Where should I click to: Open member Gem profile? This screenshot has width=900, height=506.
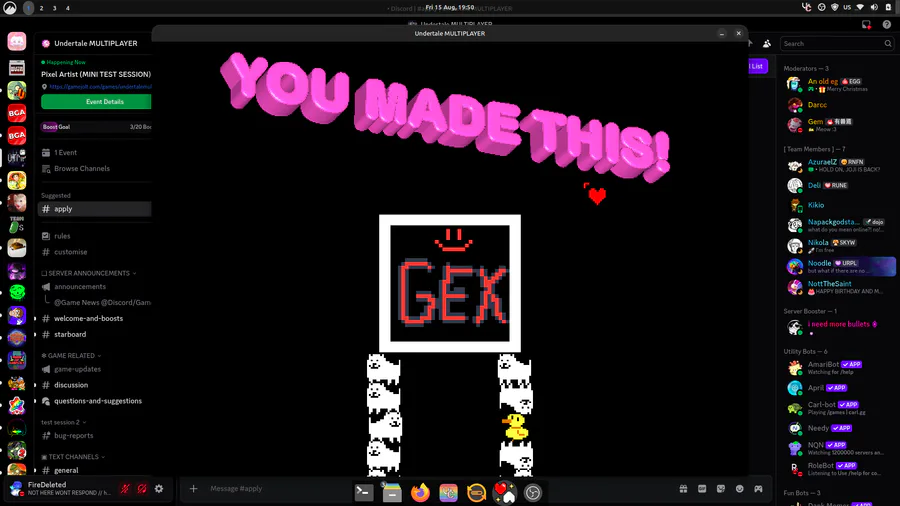coord(838,125)
